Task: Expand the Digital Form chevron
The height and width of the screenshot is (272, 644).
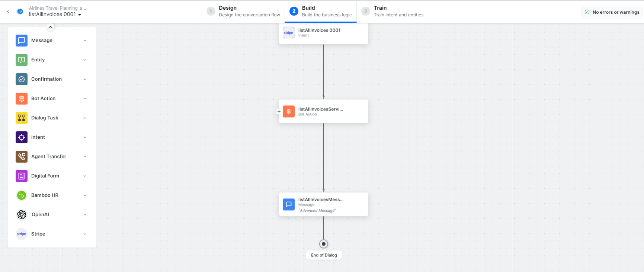Action: point(85,176)
